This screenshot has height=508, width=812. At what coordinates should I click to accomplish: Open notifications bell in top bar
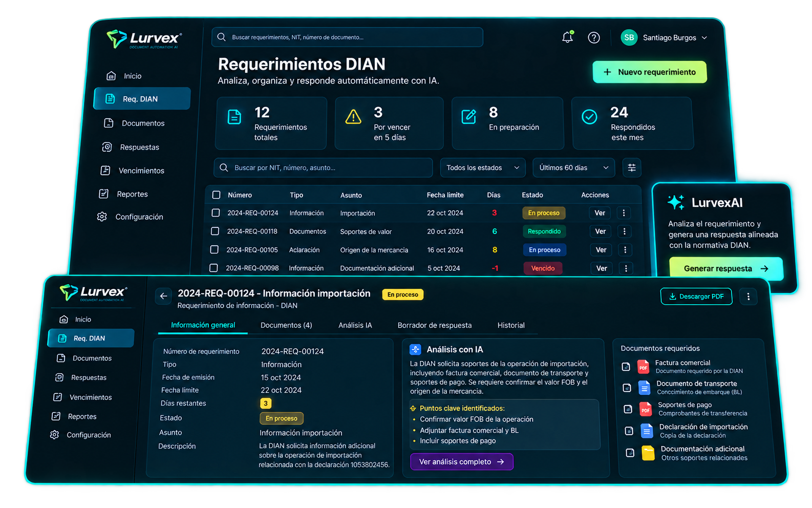click(567, 37)
